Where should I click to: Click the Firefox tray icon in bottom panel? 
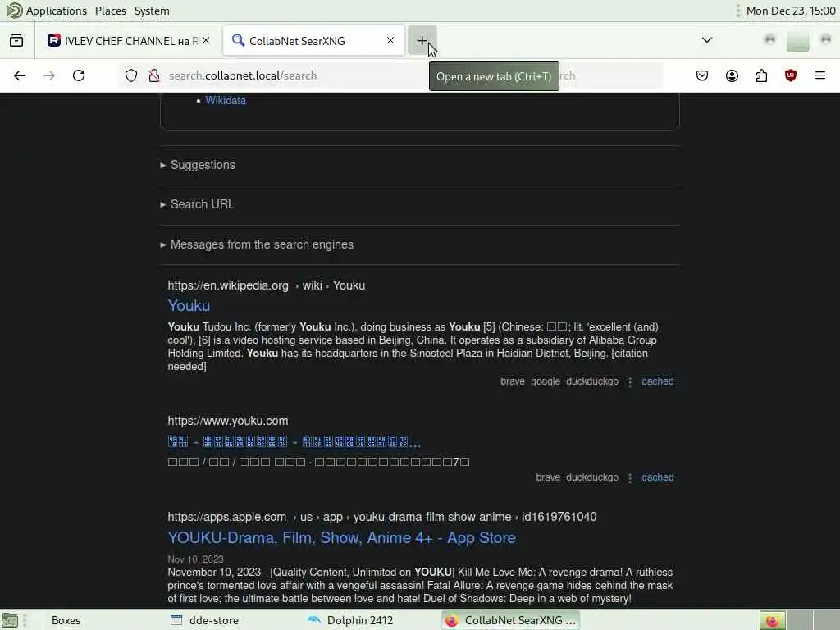pos(772,621)
